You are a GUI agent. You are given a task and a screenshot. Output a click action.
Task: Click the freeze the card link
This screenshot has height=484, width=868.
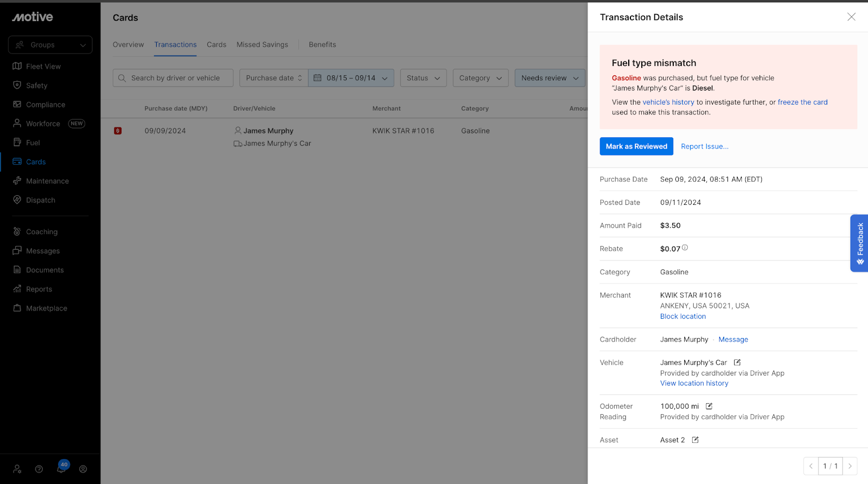click(x=802, y=102)
